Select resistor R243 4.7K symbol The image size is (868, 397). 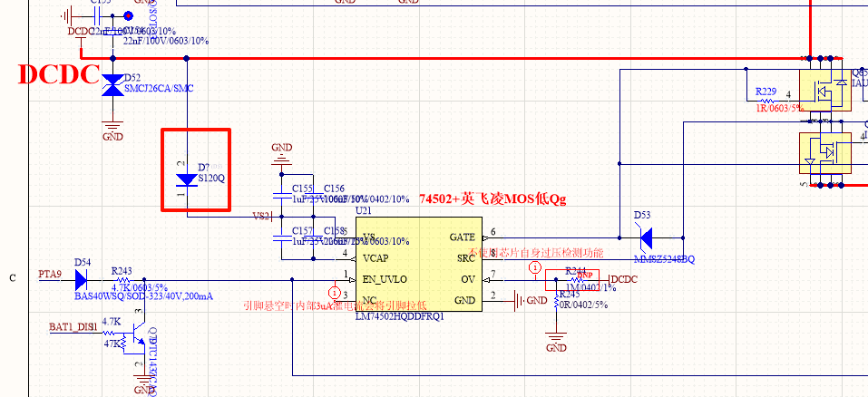point(120,280)
